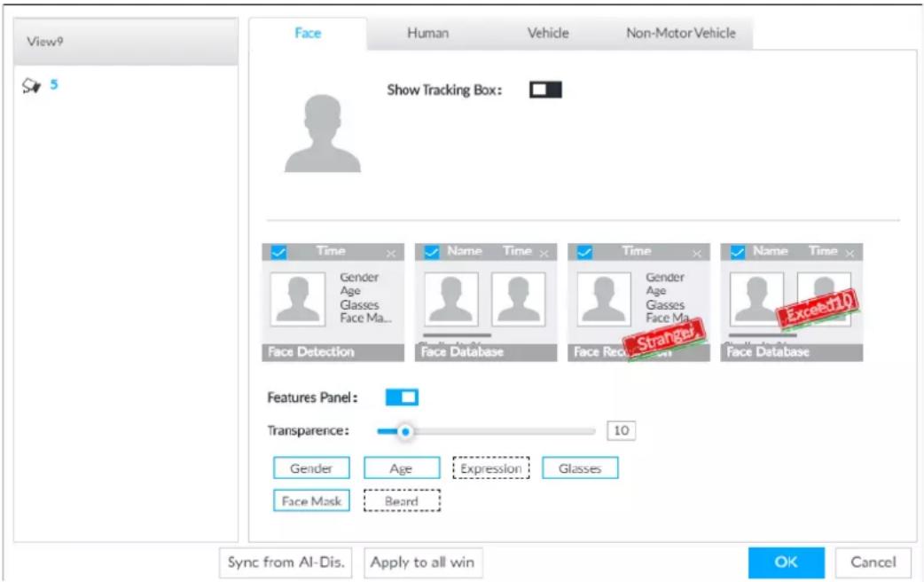Close the Exceed10 Face Database card
Viewport: 924px width, 582px height.
(x=850, y=254)
